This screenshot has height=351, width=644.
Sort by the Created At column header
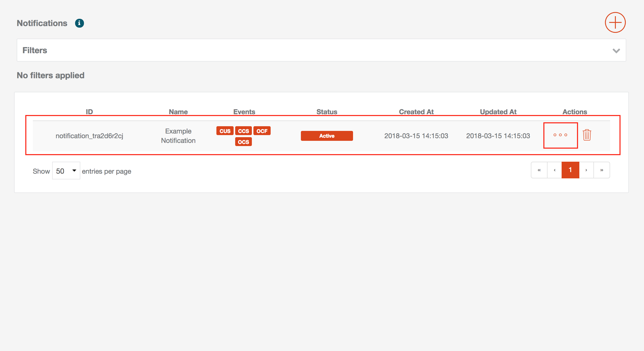click(416, 112)
